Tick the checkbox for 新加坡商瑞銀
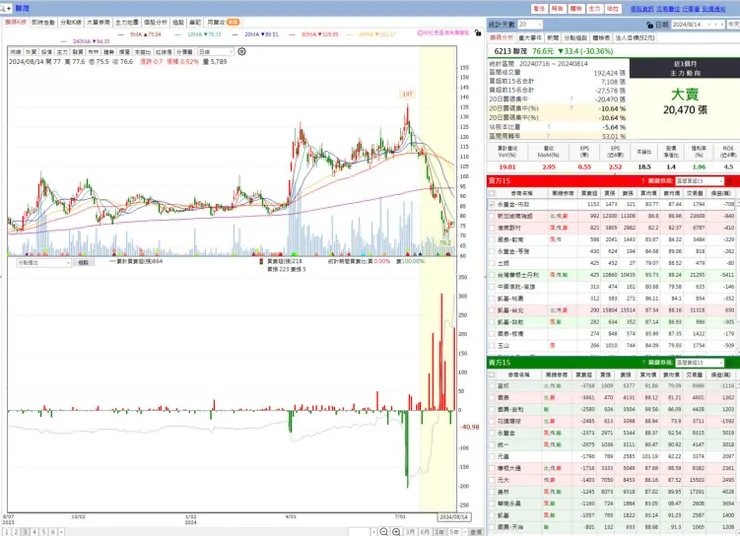The width and height of the screenshot is (740, 536). 492,216
